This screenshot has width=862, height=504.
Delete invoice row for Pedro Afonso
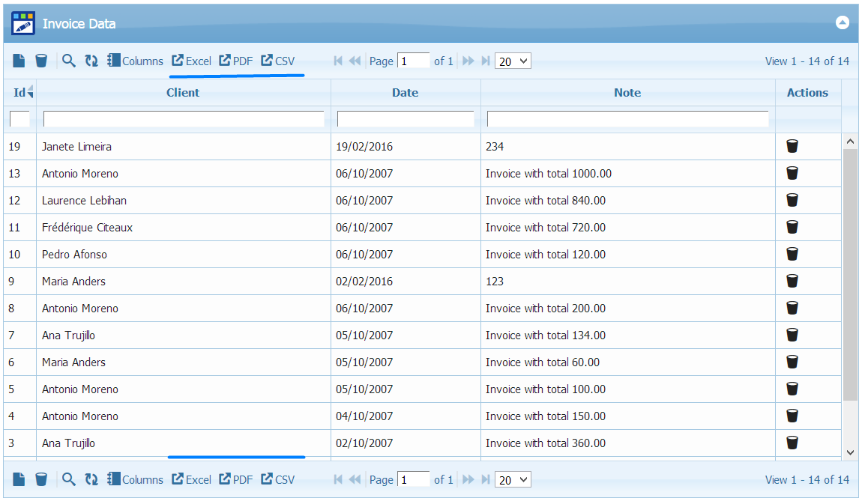point(792,254)
